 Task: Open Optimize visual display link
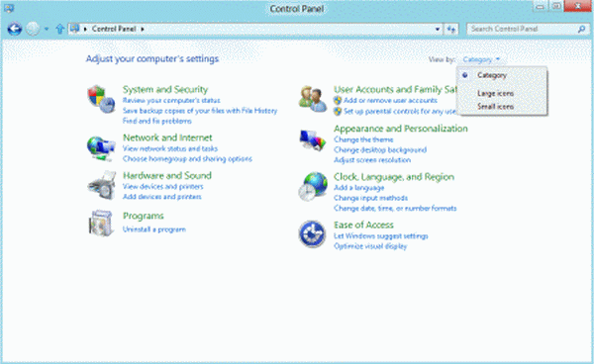click(370, 246)
